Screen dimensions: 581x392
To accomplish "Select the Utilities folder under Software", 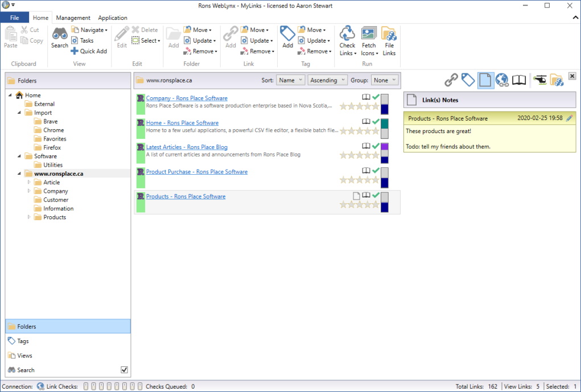I will click(x=53, y=165).
